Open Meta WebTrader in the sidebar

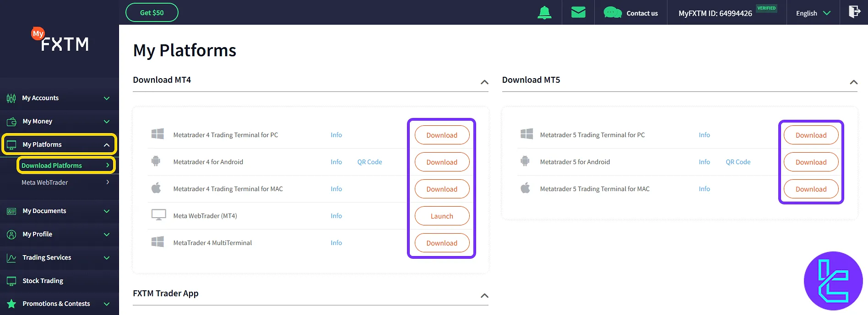pyautogui.click(x=45, y=182)
